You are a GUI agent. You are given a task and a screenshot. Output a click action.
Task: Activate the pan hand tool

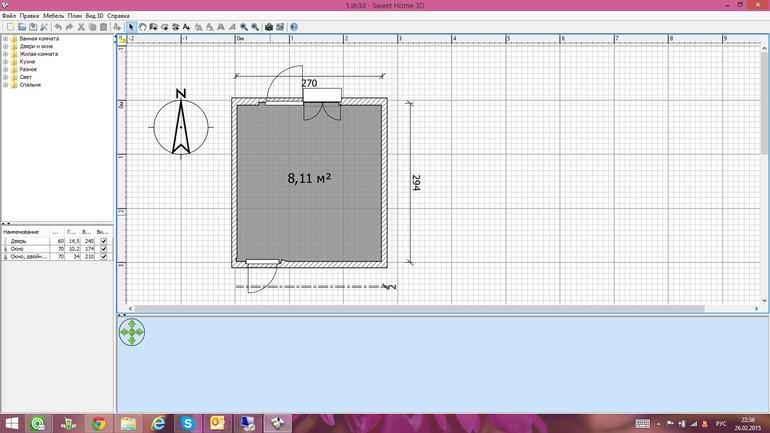142,27
